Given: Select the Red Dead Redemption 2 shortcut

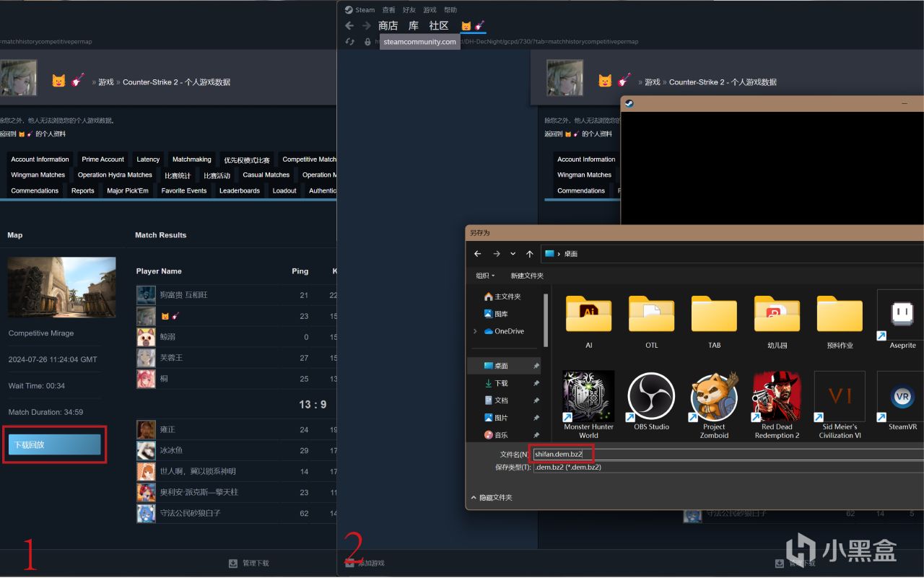Looking at the screenshot, I should click(777, 405).
